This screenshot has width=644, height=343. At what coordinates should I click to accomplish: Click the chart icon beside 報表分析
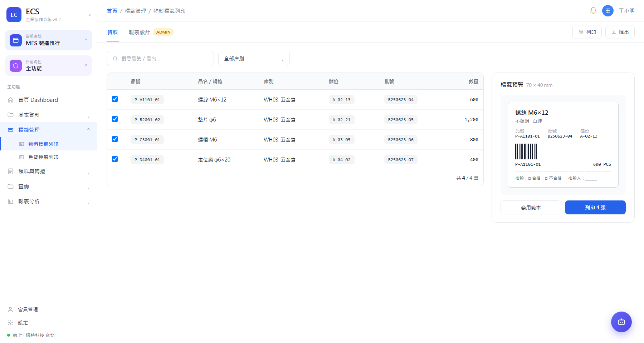pyautogui.click(x=11, y=202)
